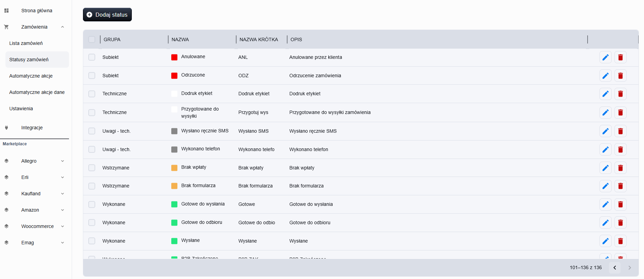Edit the Gotowe do odbioru status
The height and width of the screenshot is (279, 644).
point(605,223)
